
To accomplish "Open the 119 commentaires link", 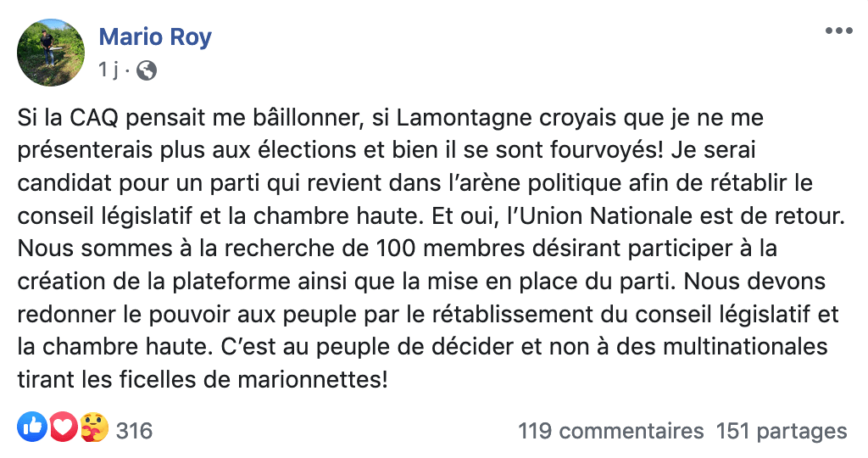I will (x=610, y=431).
